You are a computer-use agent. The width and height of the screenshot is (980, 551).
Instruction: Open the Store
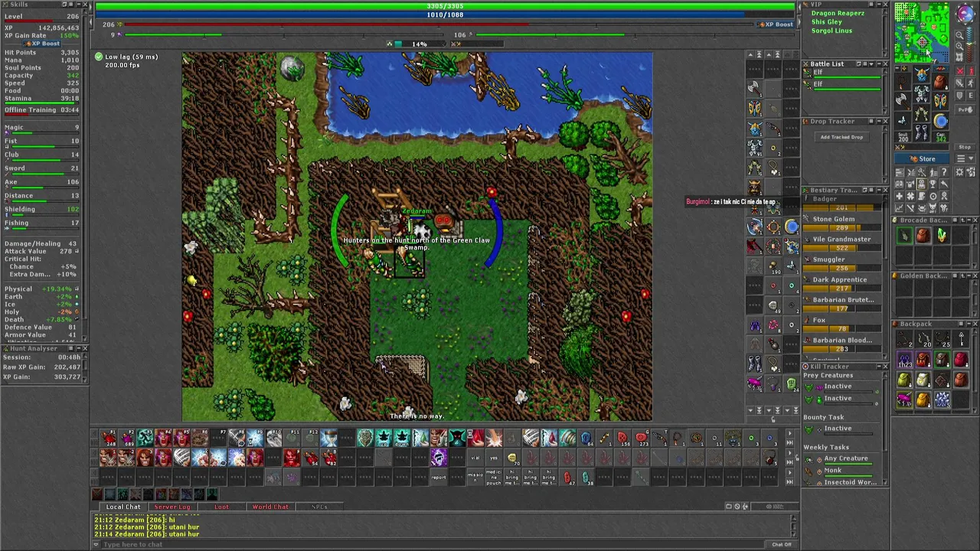[x=921, y=158]
